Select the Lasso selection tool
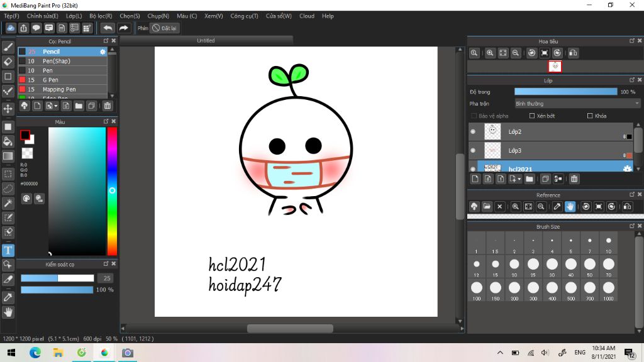 (8, 189)
